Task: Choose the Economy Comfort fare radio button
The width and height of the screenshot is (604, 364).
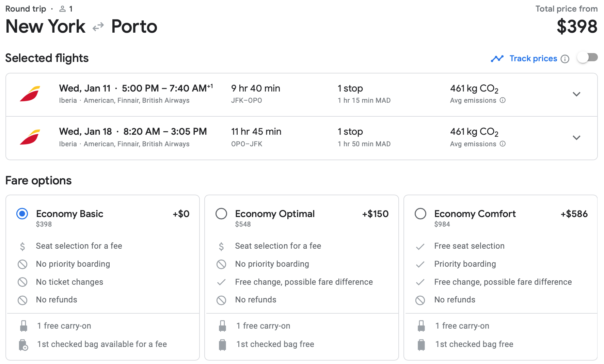Action: (420, 214)
